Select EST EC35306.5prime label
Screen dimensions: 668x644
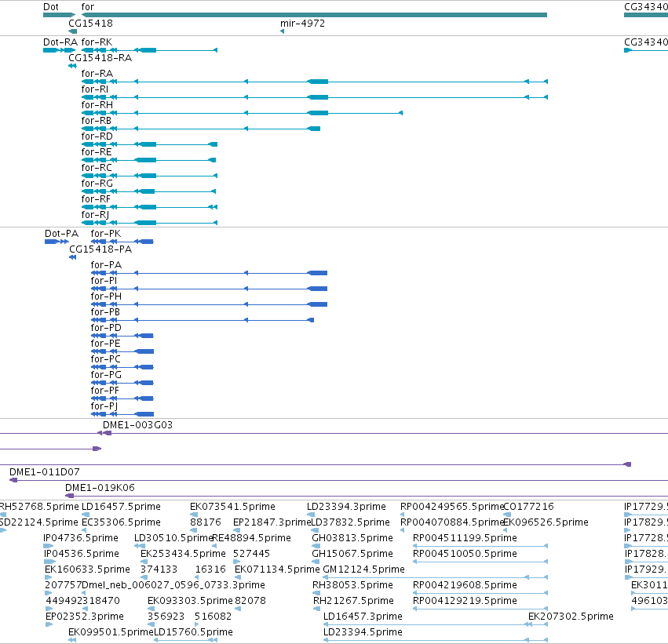click(121, 522)
